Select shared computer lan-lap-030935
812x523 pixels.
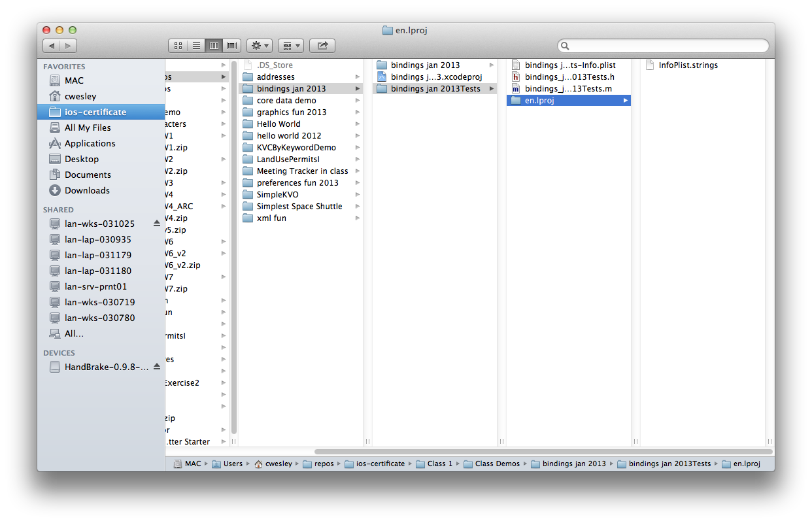(101, 239)
